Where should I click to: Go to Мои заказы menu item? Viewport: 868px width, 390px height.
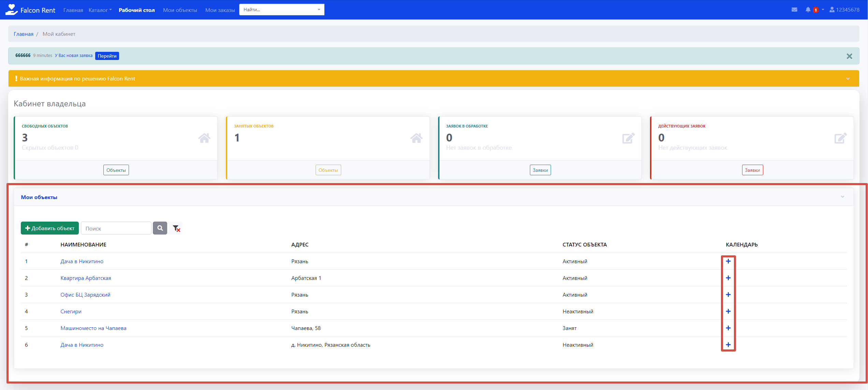click(220, 10)
